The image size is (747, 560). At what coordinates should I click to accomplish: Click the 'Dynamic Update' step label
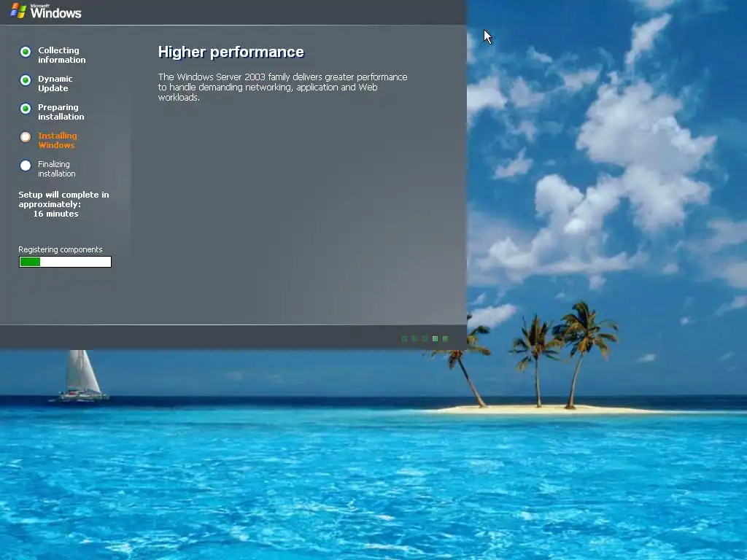click(55, 83)
